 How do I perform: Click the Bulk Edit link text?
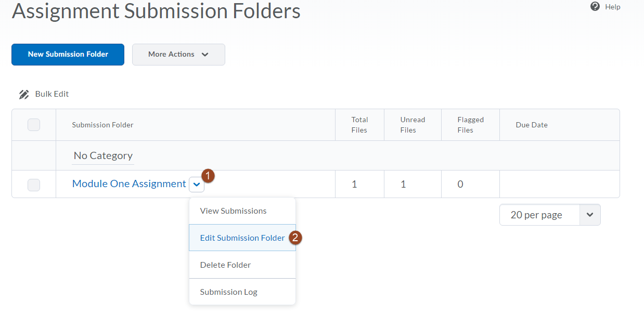click(52, 94)
